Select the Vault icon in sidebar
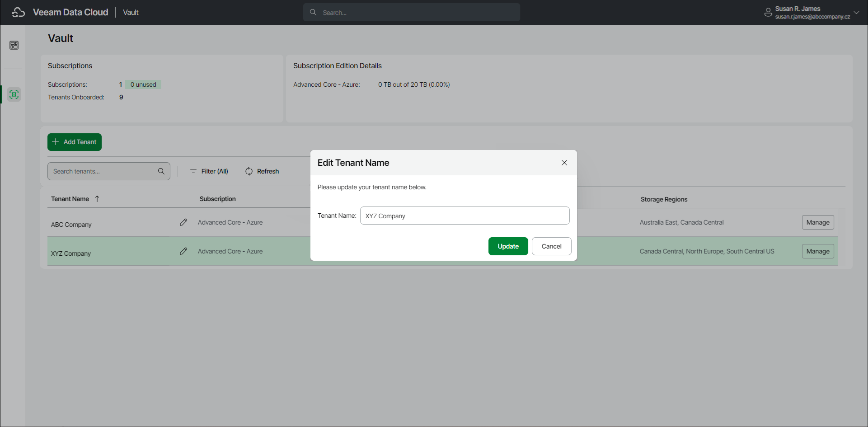 click(x=14, y=94)
